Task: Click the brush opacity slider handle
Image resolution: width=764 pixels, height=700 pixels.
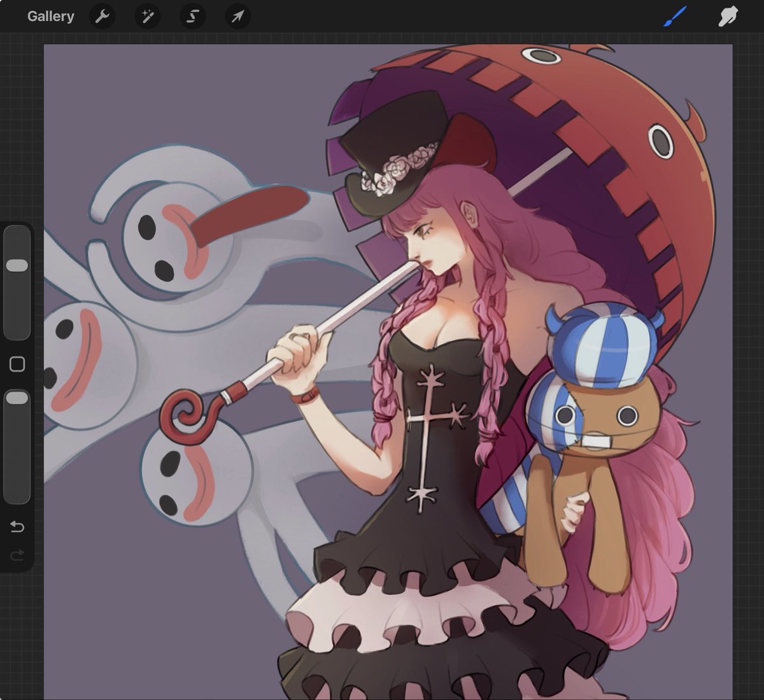Action: tap(17, 398)
